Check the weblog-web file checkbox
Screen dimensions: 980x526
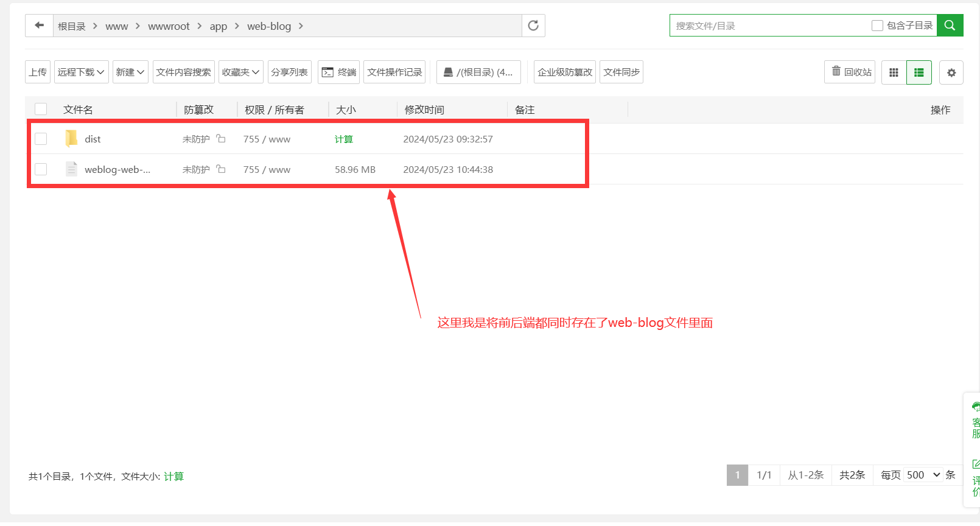tap(41, 169)
